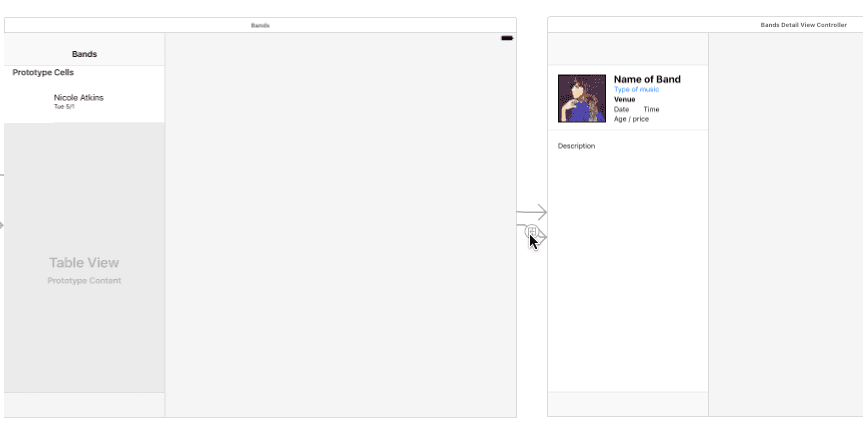863x428 pixels.
Task: Click the Bands scene title bar
Action: point(260,25)
